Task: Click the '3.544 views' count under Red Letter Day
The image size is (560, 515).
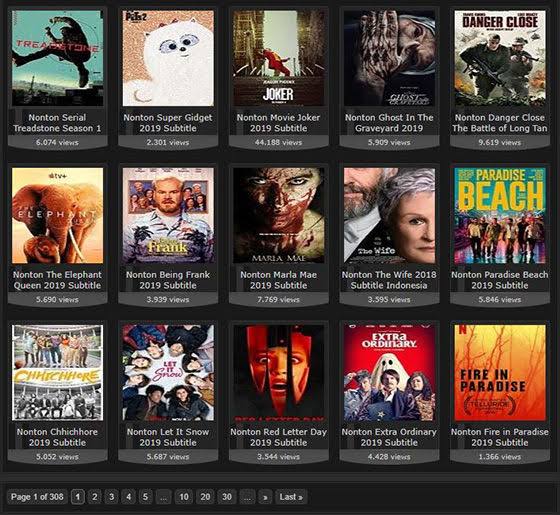Action: [x=279, y=456]
